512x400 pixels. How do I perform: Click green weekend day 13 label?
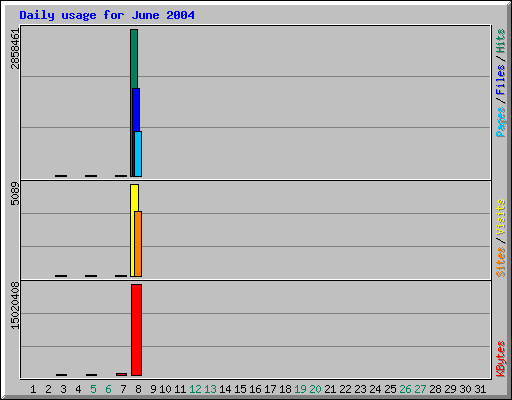pyautogui.click(x=210, y=389)
